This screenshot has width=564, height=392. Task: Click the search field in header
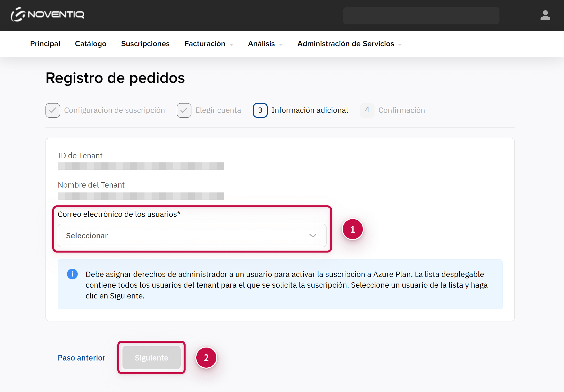click(x=421, y=15)
